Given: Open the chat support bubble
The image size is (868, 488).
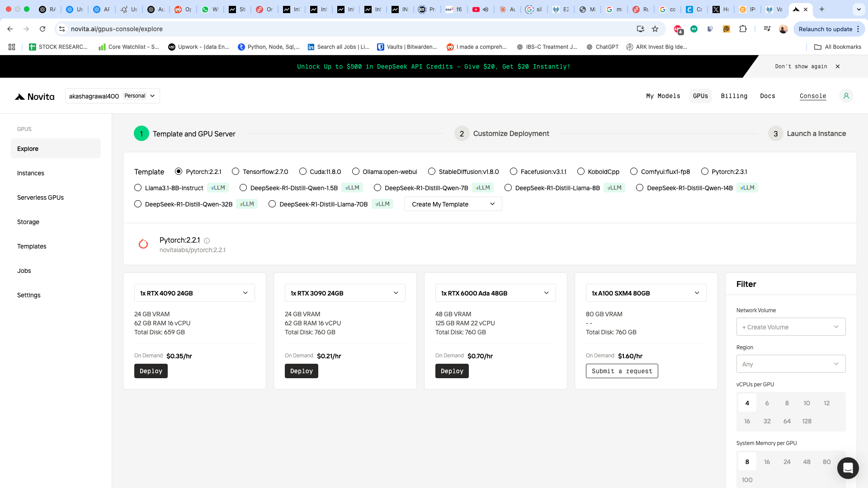Looking at the screenshot, I should click(x=848, y=468).
